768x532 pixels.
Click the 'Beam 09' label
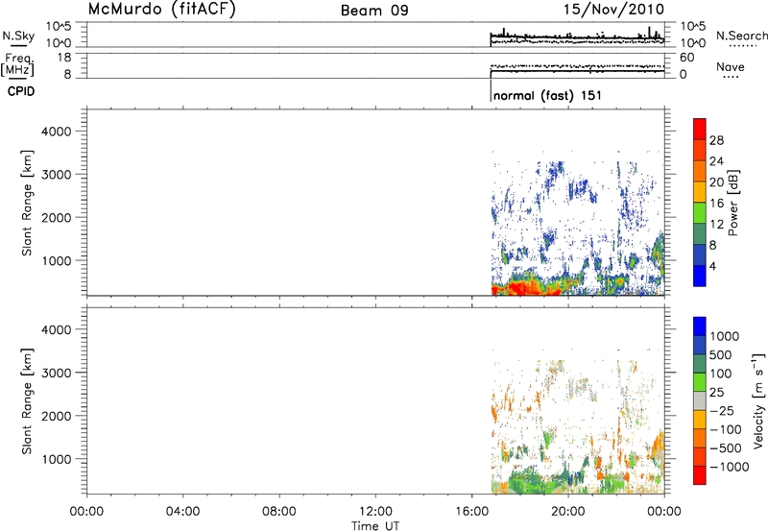[x=374, y=11]
